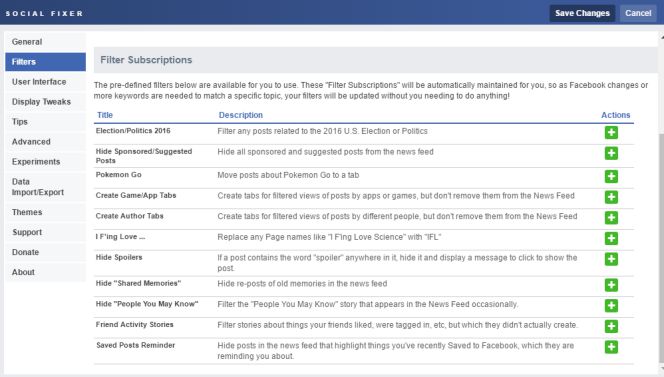
Task: Add the I F'ing Love filter
Action: pyautogui.click(x=611, y=238)
